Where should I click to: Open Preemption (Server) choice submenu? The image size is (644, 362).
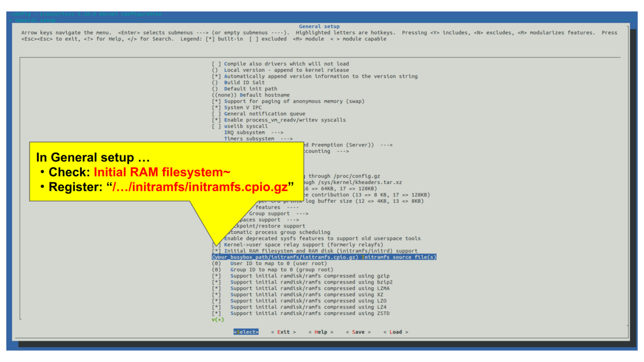pos(348,145)
